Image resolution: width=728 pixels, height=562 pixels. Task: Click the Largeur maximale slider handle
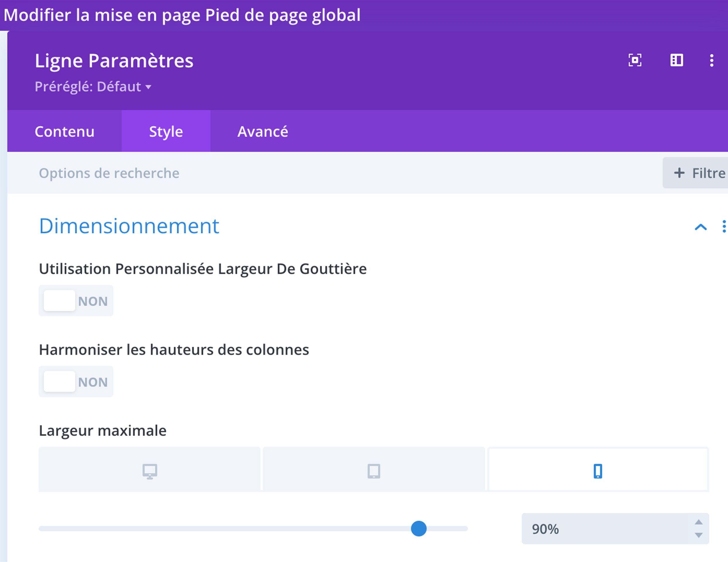[x=419, y=529]
